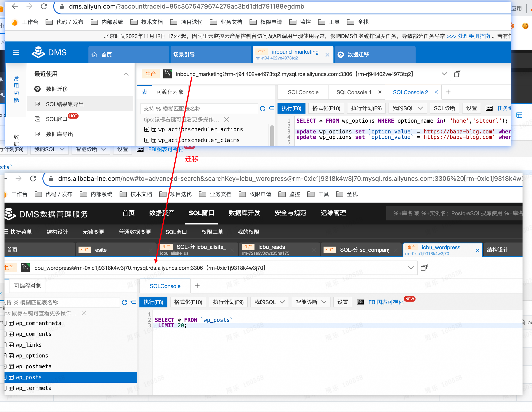Expand icbu_wordpress database selector dropdown
This screenshot has height=412, width=532.
[x=411, y=268]
